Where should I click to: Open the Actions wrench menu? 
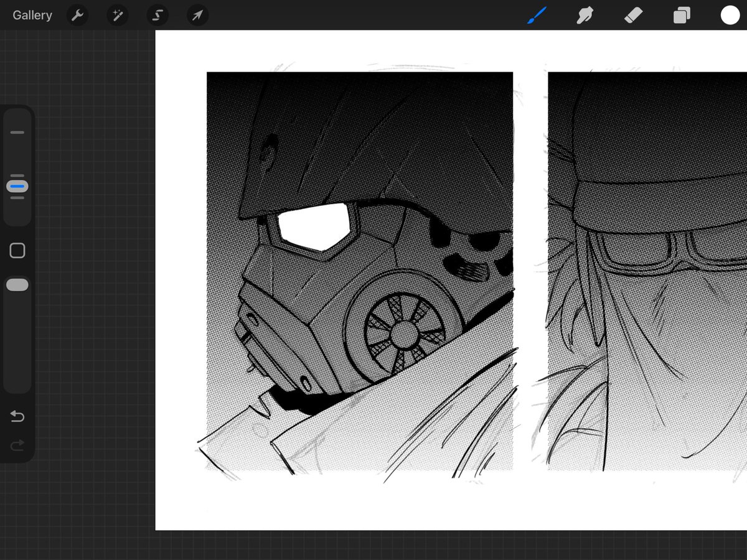[x=77, y=15]
